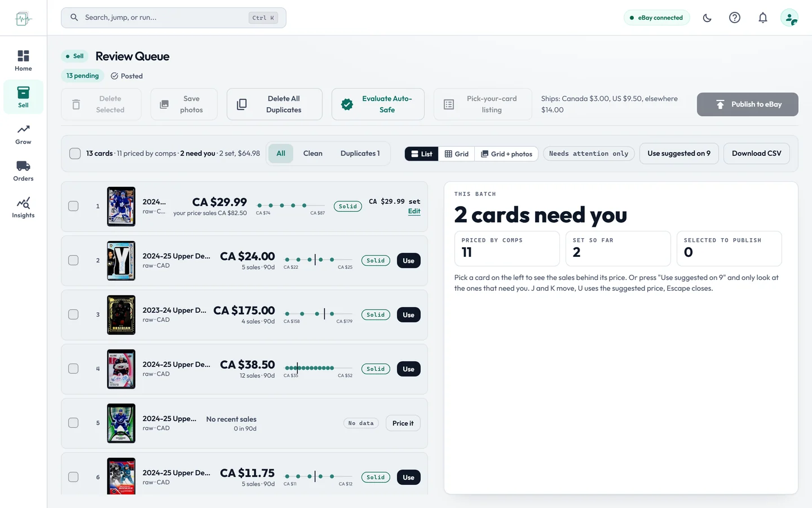Image resolution: width=812 pixels, height=508 pixels.
Task: Toggle dark mode moon icon
Action: pyautogui.click(x=707, y=17)
